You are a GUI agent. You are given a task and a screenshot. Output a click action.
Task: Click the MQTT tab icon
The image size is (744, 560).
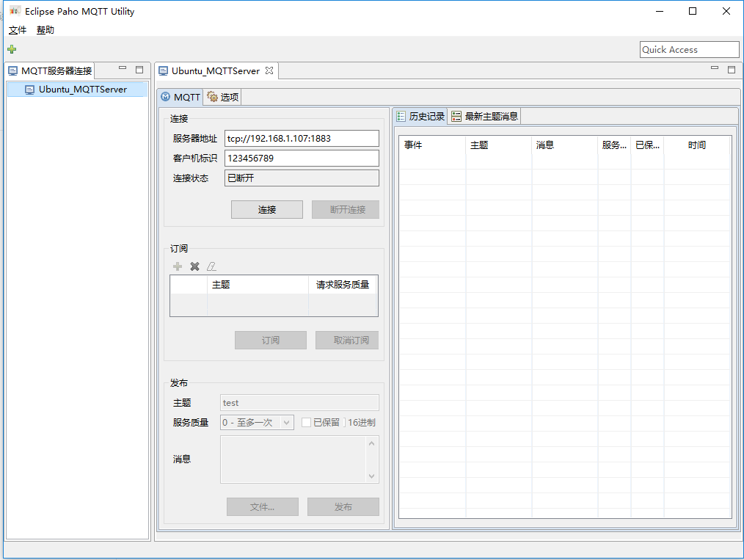point(165,97)
